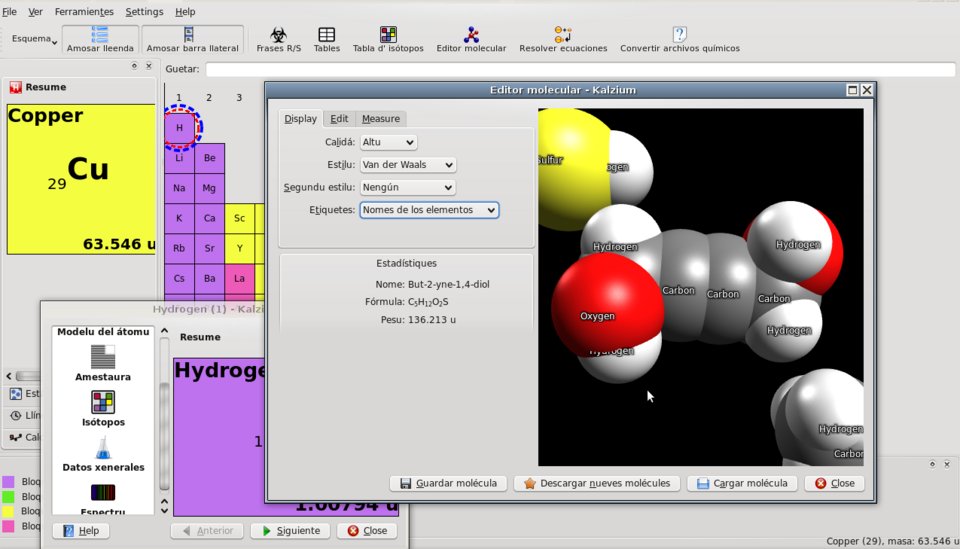This screenshot has width=960, height=549.
Task: Select Sc element cell
Action: click(x=239, y=218)
